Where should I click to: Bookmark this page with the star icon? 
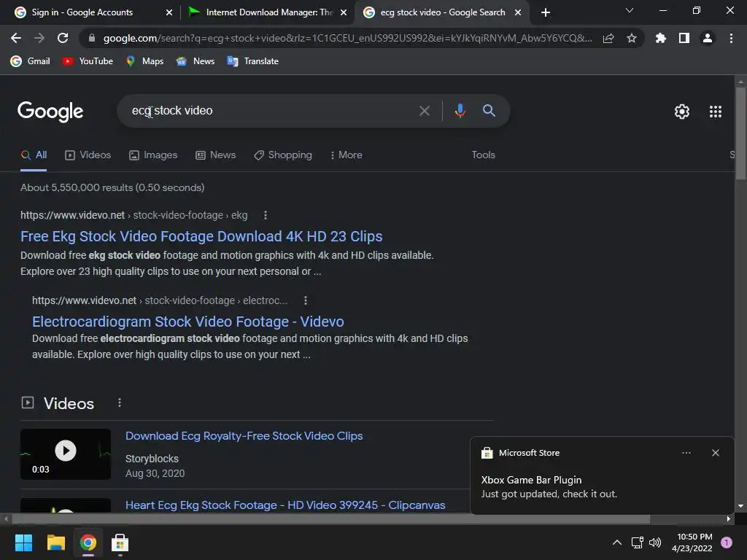tap(632, 38)
